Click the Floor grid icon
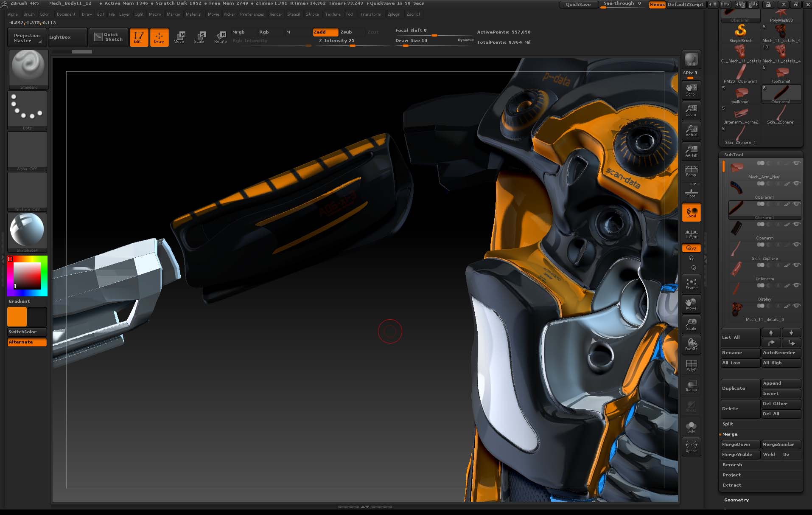The width and height of the screenshot is (812, 515). pos(691,192)
